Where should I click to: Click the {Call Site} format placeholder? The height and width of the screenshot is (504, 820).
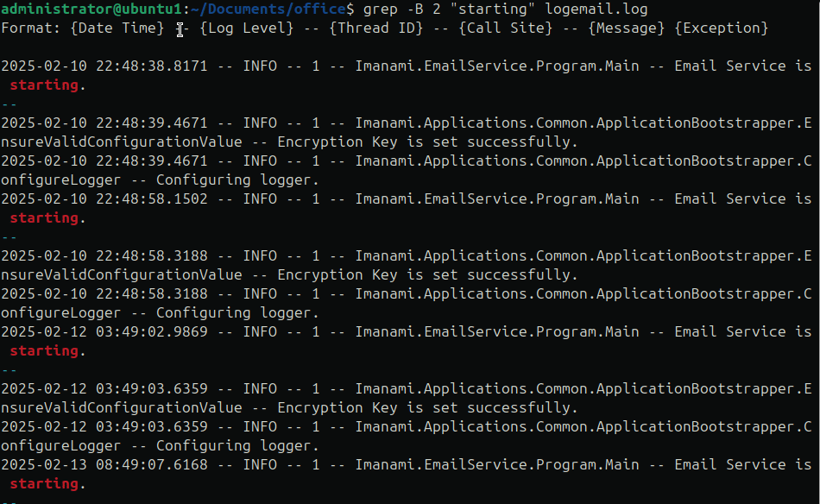click(506, 28)
